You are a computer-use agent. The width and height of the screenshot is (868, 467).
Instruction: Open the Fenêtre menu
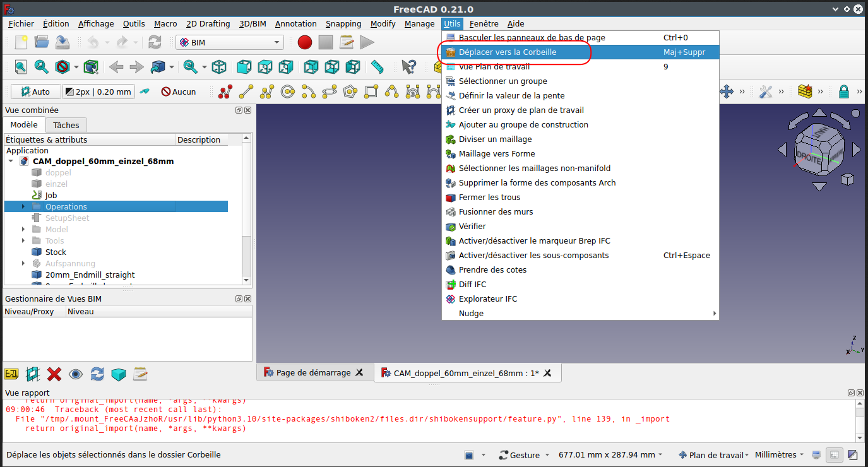pyautogui.click(x=484, y=23)
